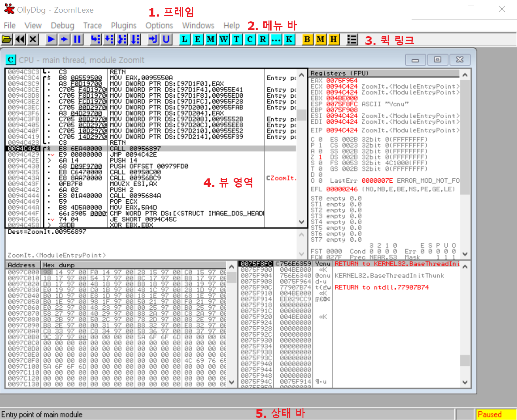Open Breakpoints with yellow B icon

pyautogui.click(x=307, y=39)
